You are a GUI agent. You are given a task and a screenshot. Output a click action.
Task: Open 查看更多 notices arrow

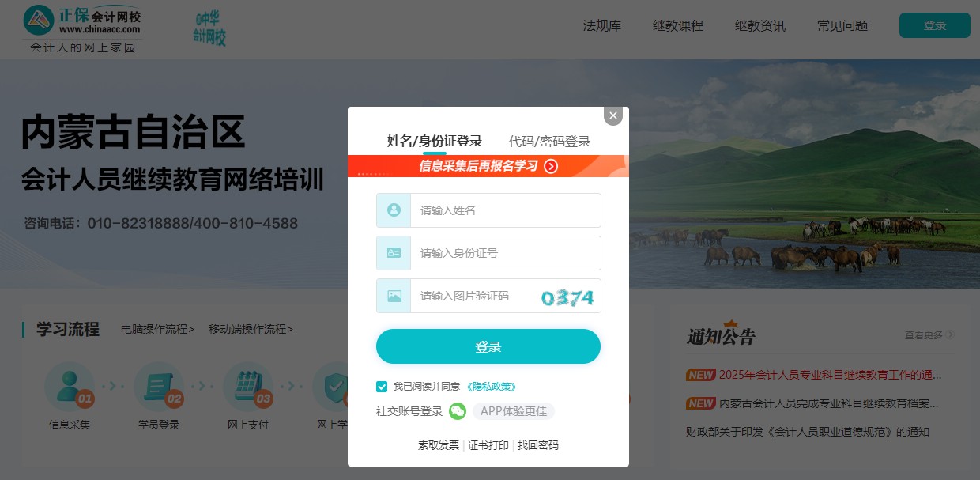(950, 335)
